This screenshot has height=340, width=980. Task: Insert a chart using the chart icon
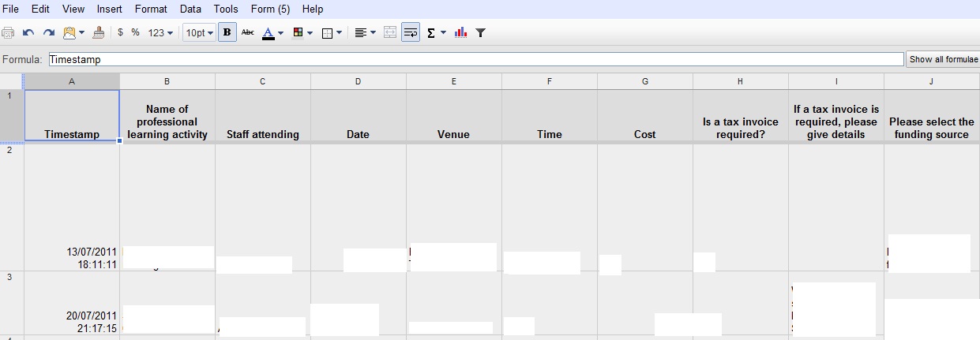pyautogui.click(x=461, y=32)
